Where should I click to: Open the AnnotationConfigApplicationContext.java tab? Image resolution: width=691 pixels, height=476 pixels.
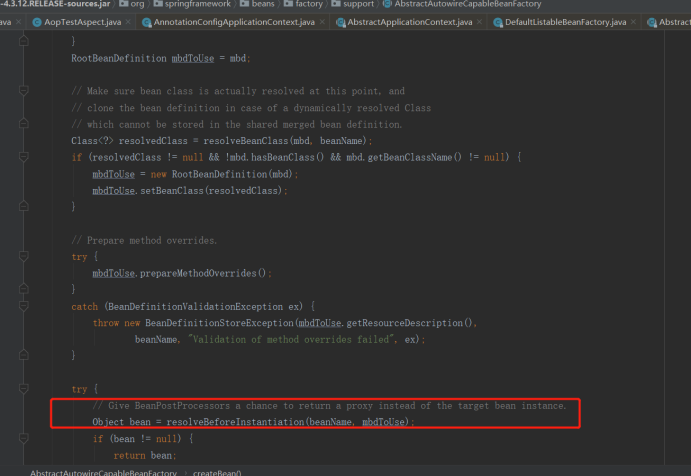[x=234, y=22]
